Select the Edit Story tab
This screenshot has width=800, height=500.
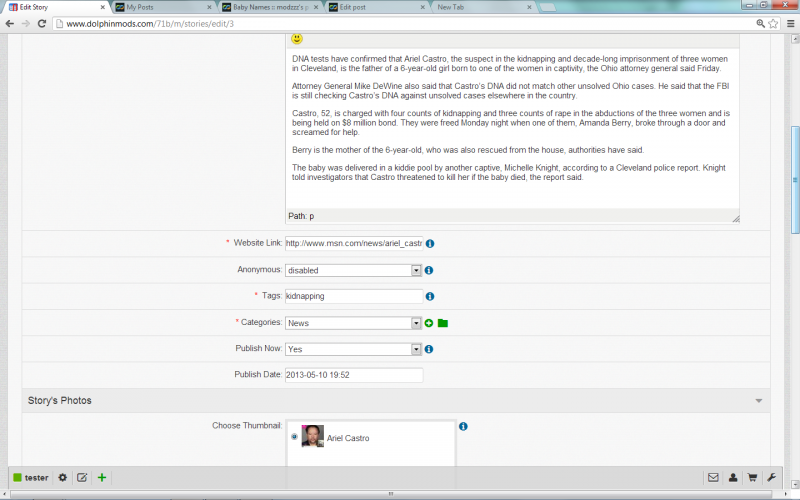(x=55, y=7)
